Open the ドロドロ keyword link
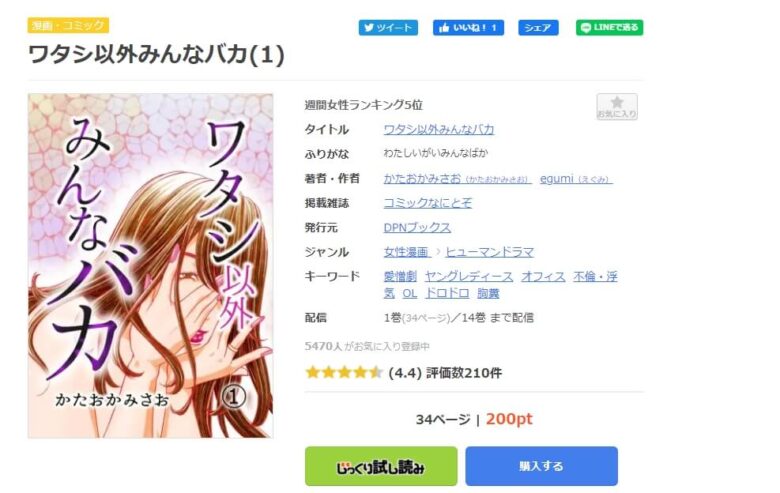 tap(447, 294)
